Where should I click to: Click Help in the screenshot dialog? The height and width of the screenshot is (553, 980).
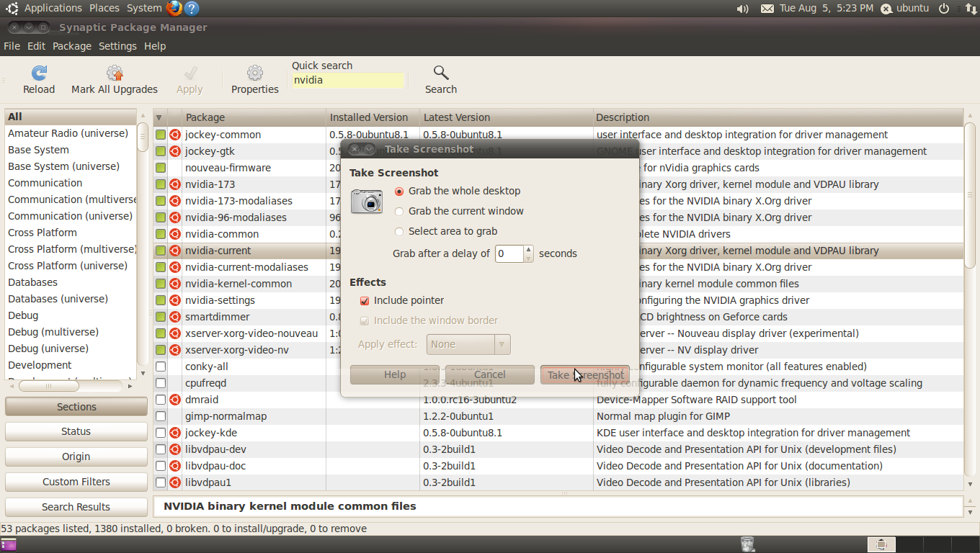395,374
